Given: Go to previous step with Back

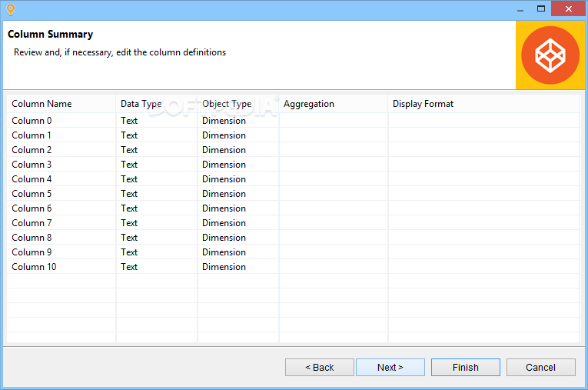Looking at the screenshot, I should [x=320, y=367].
